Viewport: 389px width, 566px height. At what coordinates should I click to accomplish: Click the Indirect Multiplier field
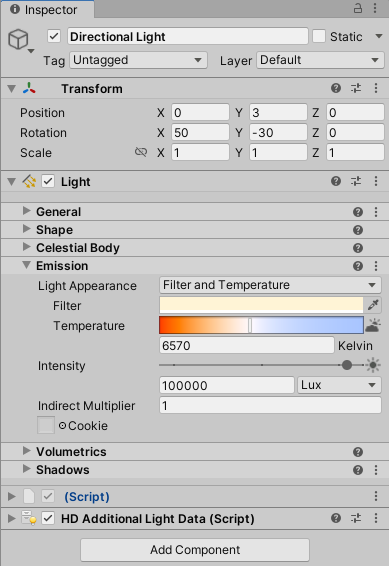point(270,405)
